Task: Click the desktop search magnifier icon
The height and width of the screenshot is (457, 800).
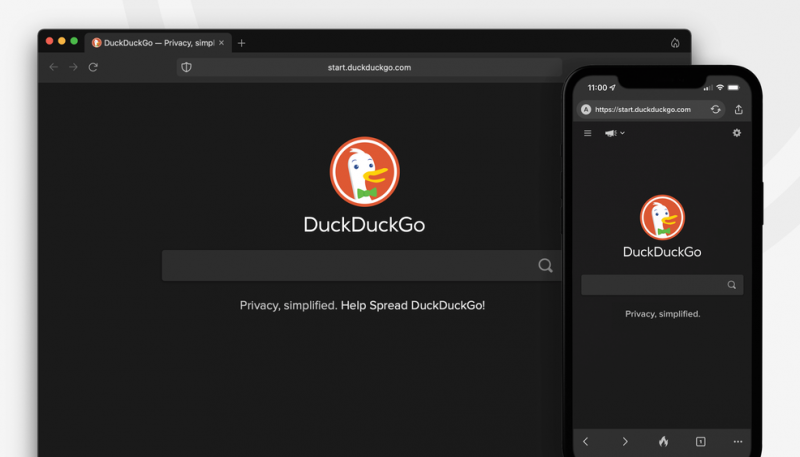Action: pyautogui.click(x=545, y=265)
